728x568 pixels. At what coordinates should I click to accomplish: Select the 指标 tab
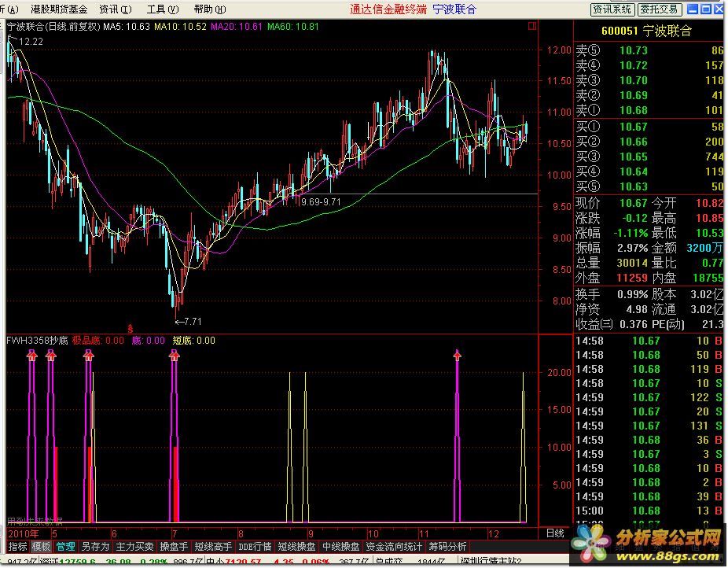pyautogui.click(x=17, y=547)
